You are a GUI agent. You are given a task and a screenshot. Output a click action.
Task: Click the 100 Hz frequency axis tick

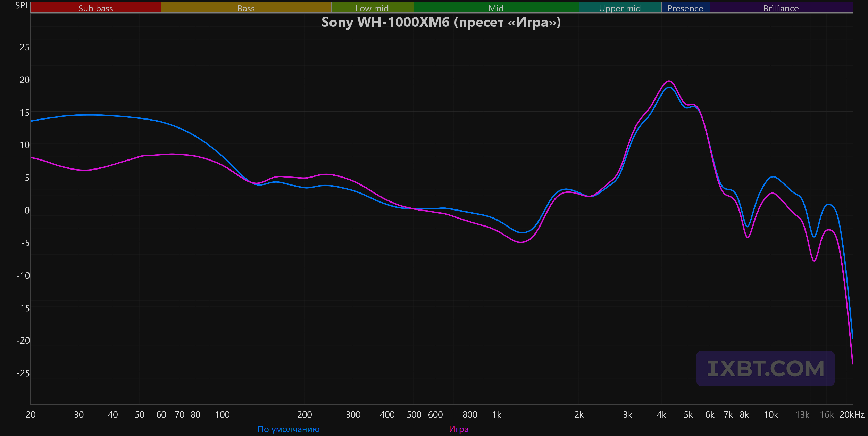click(223, 415)
